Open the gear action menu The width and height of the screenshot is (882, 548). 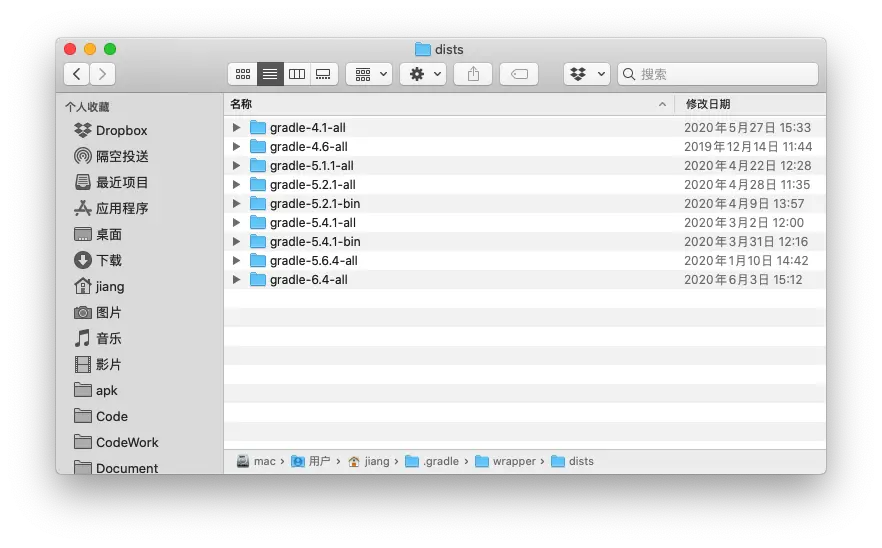pyautogui.click(x=423, y=74)
